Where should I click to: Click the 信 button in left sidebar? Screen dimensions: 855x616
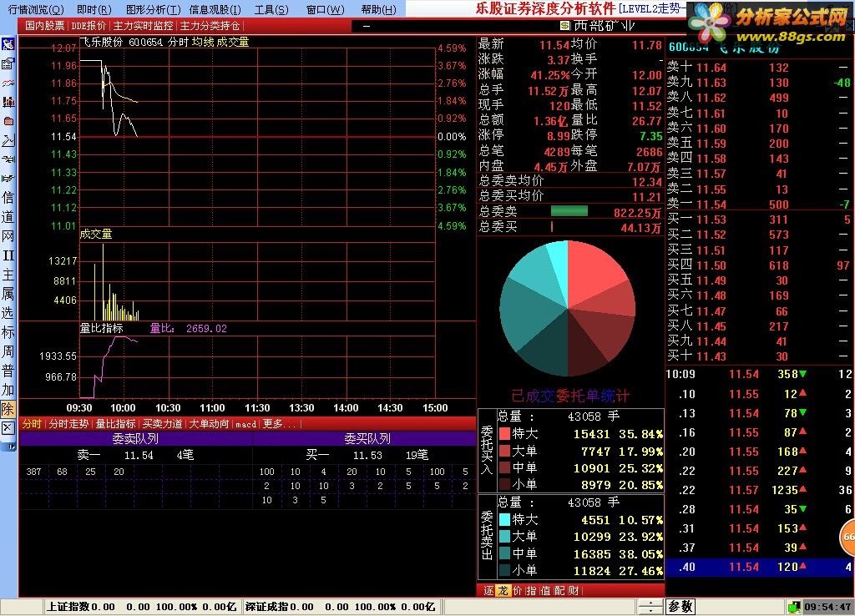[x=8, y=197]
